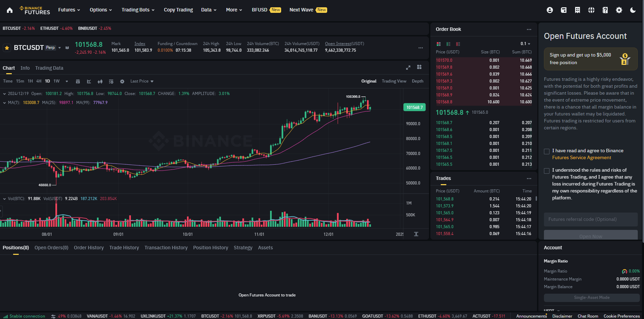Viewport: 644px width, 319px height.
Task: Open the BFUSD page
Action: (266, 10)
